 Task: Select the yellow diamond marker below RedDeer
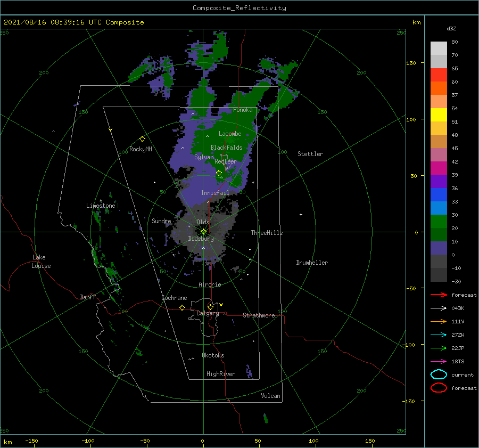[x=219, y=173]
